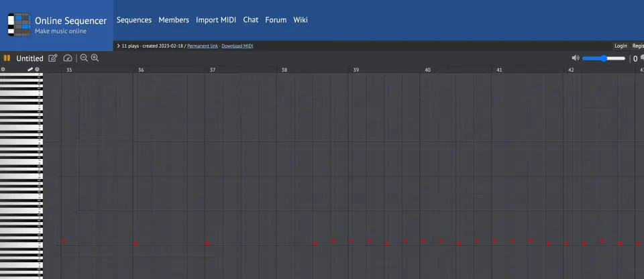Screen dimensions: 644x279
Task: Open the Members page
Action: [174, 19]
